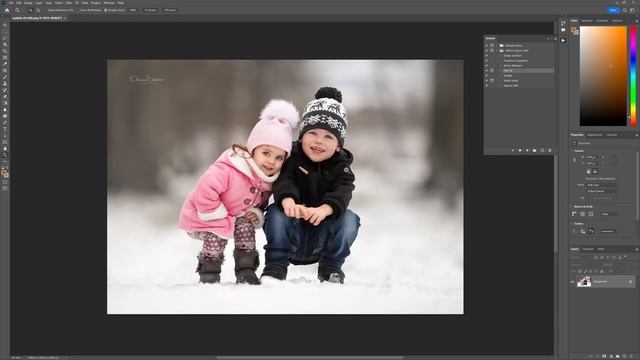Select the Crop tool
The height and width of the screenshot is (360, 640).
(x=5, y=51)
